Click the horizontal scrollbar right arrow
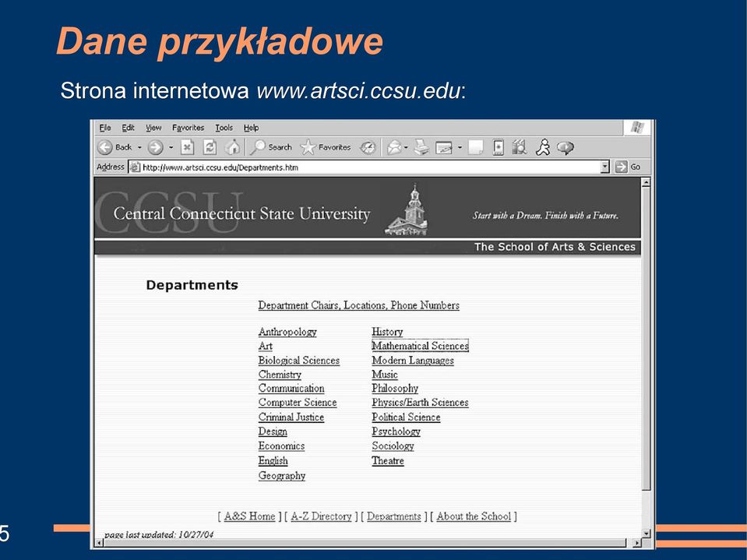 [x=636, y=543]
